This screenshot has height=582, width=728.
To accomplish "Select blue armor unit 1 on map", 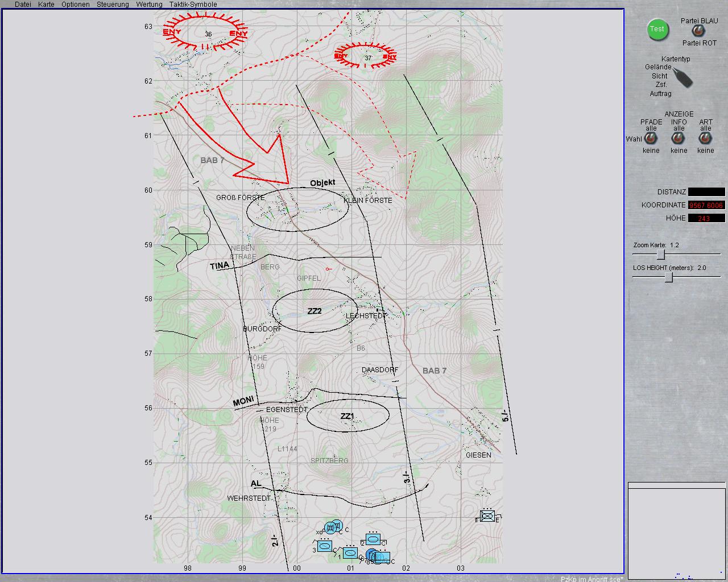I will [x=350, y=552].
